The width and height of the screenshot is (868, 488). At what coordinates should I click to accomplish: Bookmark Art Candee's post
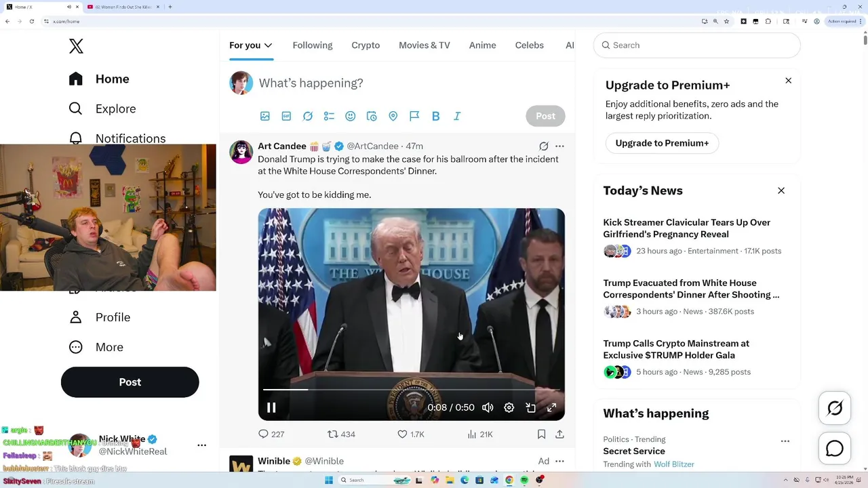point(541,434)
